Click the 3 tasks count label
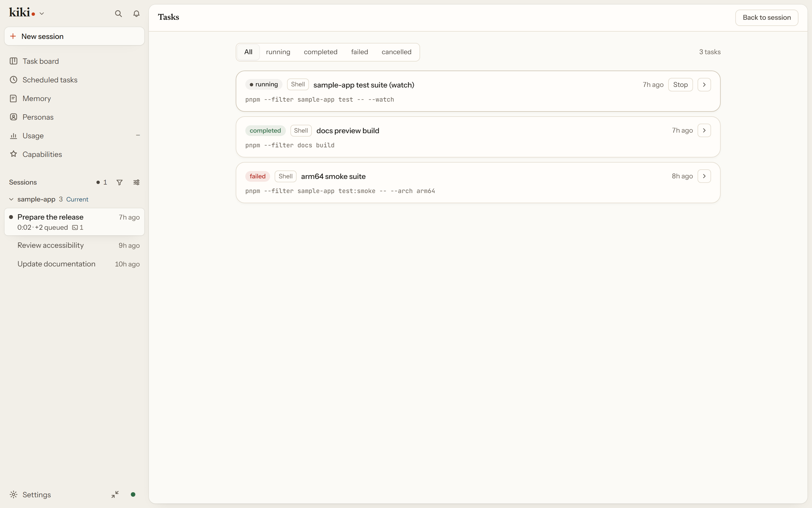Image resolution: width=812 pixels, height=508 pixels. (x=710, y=52)
